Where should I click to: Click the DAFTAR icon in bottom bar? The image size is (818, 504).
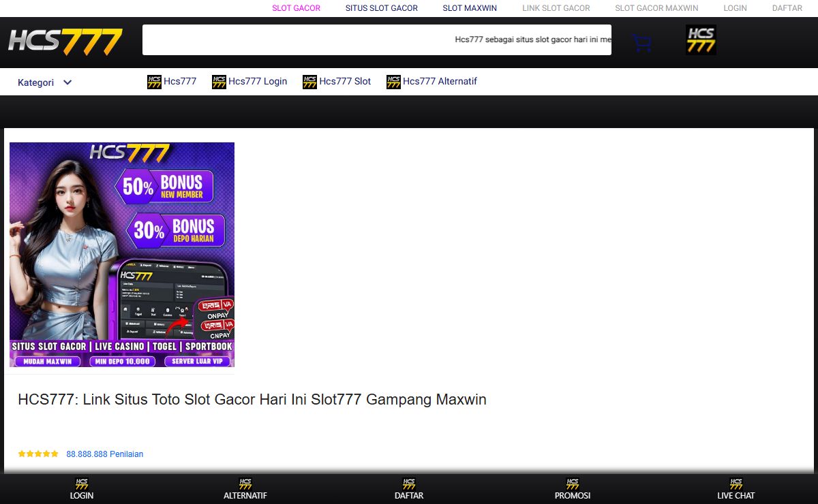click(x=409, y=484)
